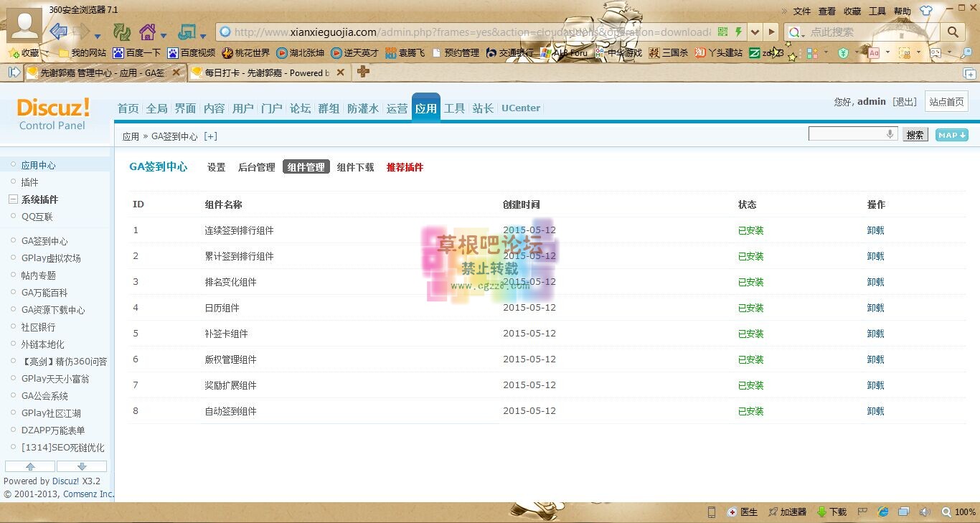Expand the [+] next to GA签到中心 breadcrumb
The width and height of the screenshot is (980, 523).
[x=210, y=136]
